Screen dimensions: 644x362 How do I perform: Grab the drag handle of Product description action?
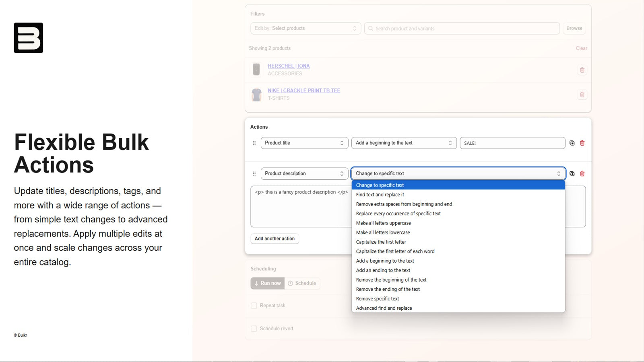click(x=254, y=174)
